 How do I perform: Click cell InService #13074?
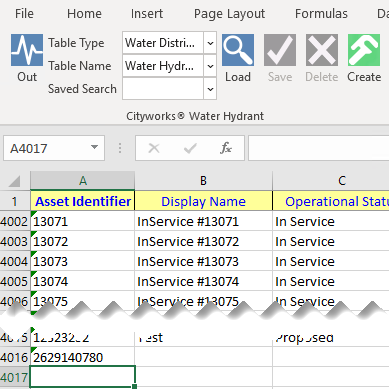203,281
